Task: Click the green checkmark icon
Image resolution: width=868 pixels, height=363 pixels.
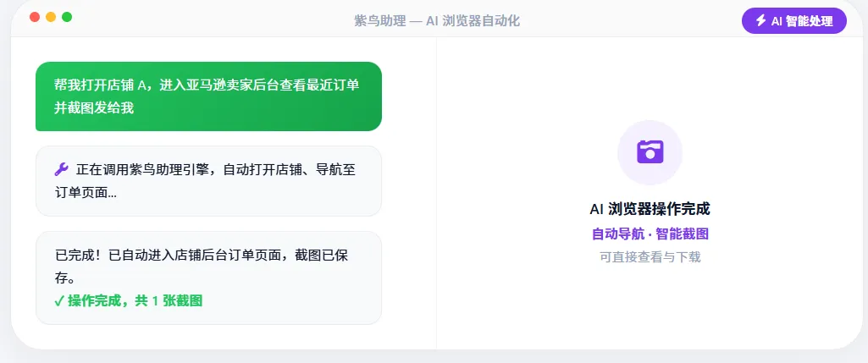Action: click(58, 300)
